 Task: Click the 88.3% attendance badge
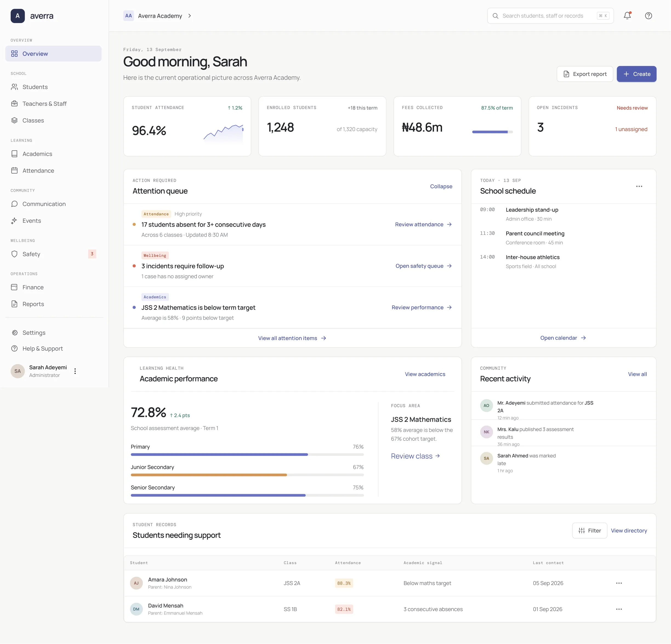tap(344, 583)
